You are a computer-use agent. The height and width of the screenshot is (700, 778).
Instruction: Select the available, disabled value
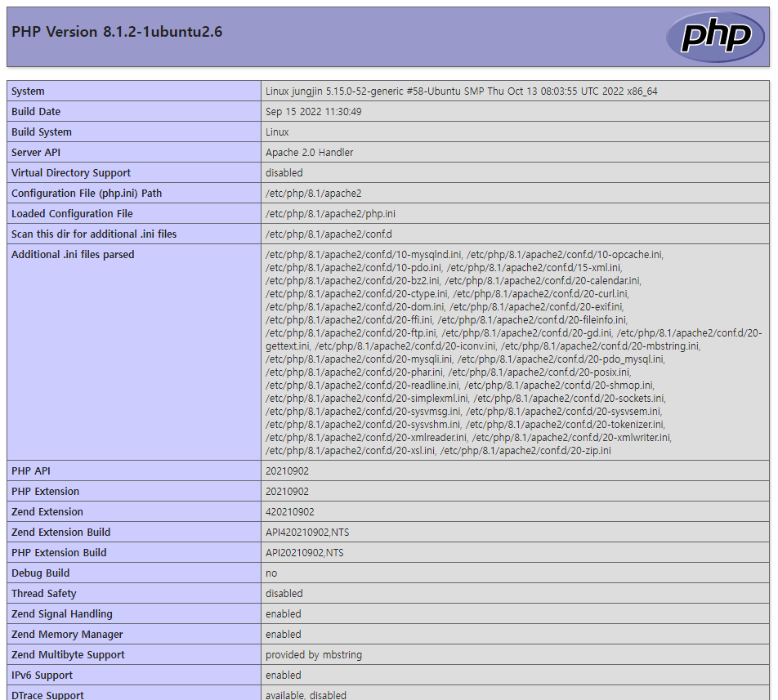point(306,694)
